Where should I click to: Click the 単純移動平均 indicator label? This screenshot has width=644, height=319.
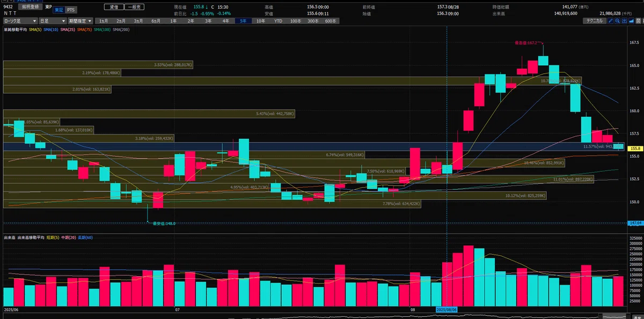click(16, 29)
